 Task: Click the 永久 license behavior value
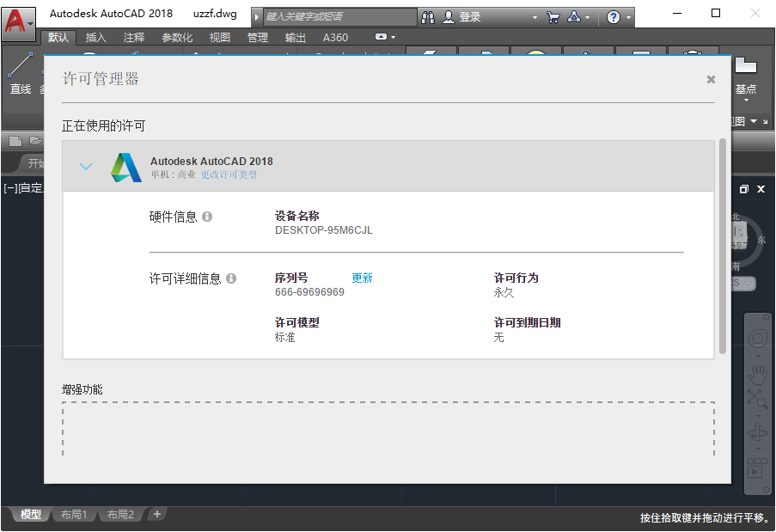[504, 292]
